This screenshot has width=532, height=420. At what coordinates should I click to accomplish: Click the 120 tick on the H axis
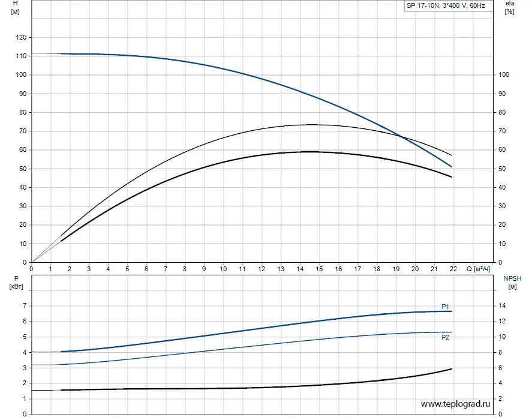coord(22,37)
